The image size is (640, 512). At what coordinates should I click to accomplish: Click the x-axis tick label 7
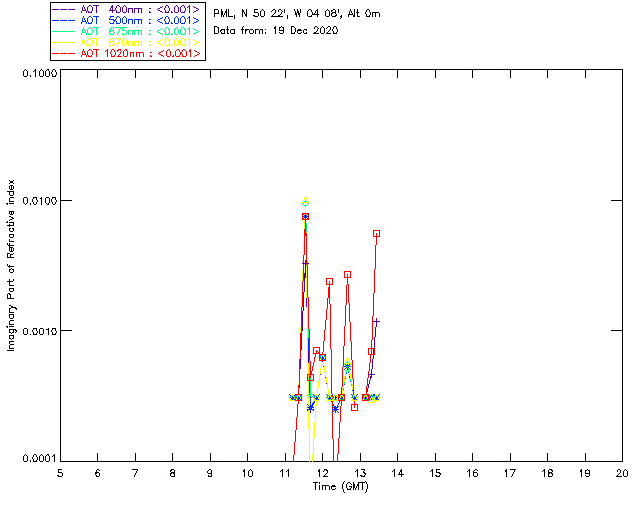pyautogui.click(x=135, y=474)
